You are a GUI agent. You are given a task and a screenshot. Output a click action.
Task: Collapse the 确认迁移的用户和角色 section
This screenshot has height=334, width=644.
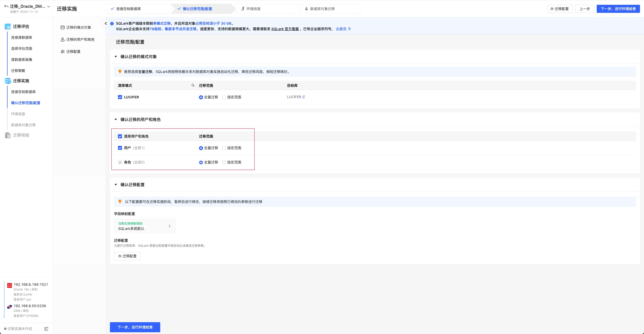tap(116, 119)
